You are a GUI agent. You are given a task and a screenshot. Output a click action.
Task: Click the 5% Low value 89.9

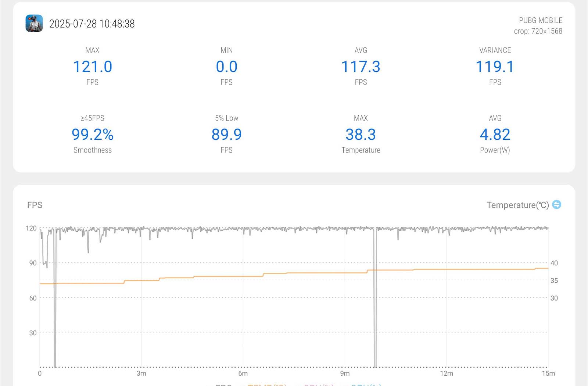[226, 135]
